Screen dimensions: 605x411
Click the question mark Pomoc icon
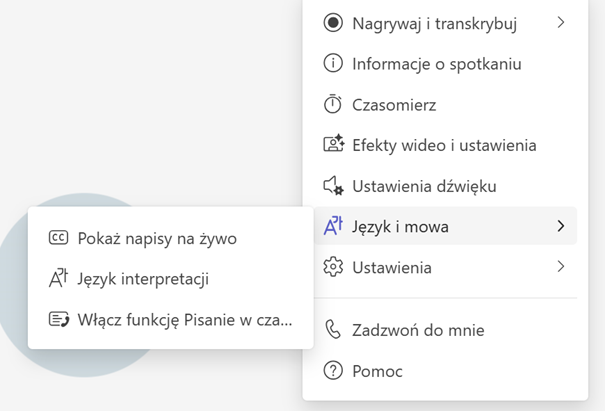(333, 371)
